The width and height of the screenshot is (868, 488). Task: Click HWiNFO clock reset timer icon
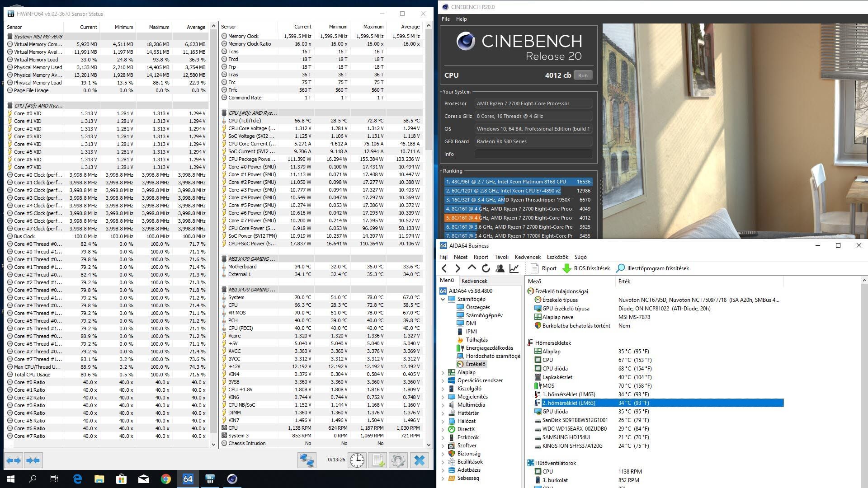pos(357,460)
